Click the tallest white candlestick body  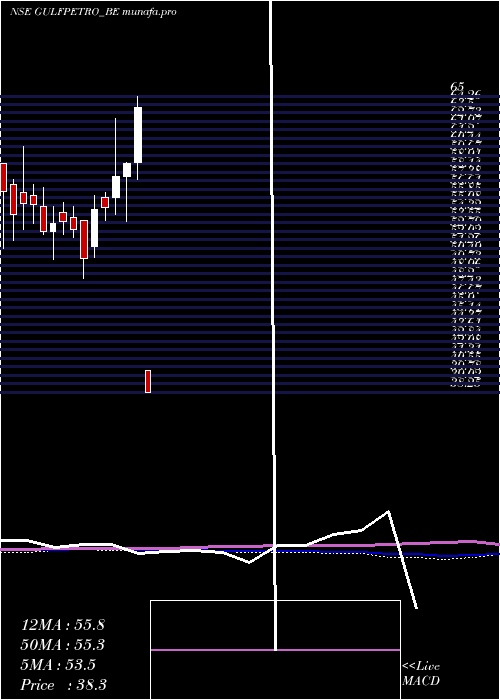[x=138, y=135]
